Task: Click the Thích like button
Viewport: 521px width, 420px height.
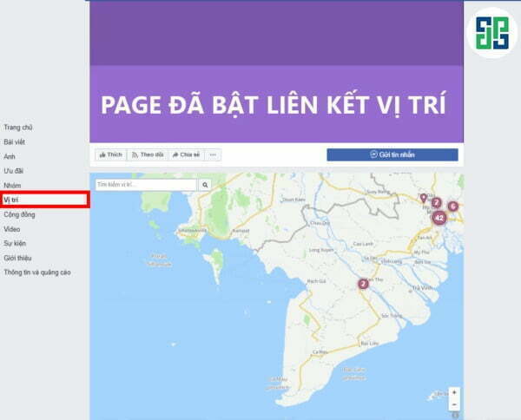Action: [x=110, y=154]
